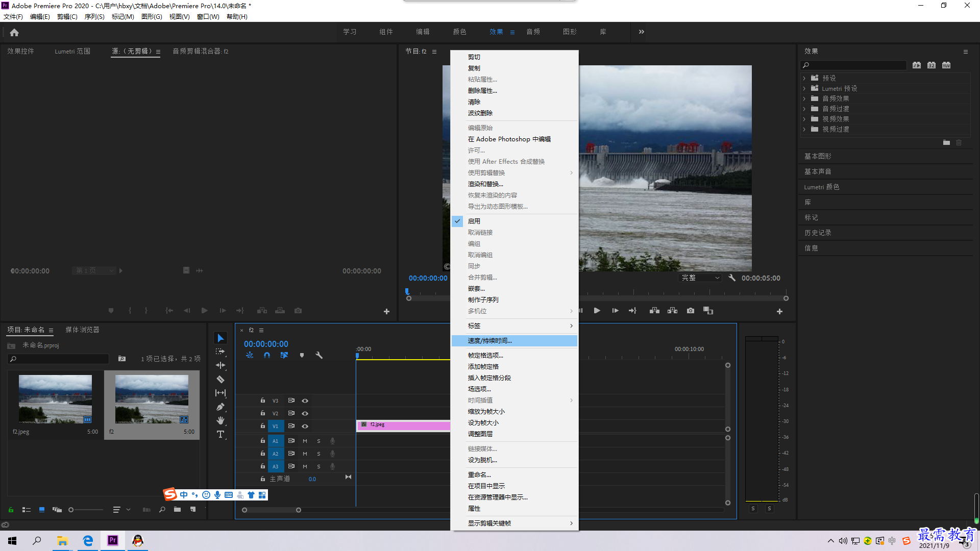Toggle V2 track output eye
980x551 pixels.
[x=305, y=413]
